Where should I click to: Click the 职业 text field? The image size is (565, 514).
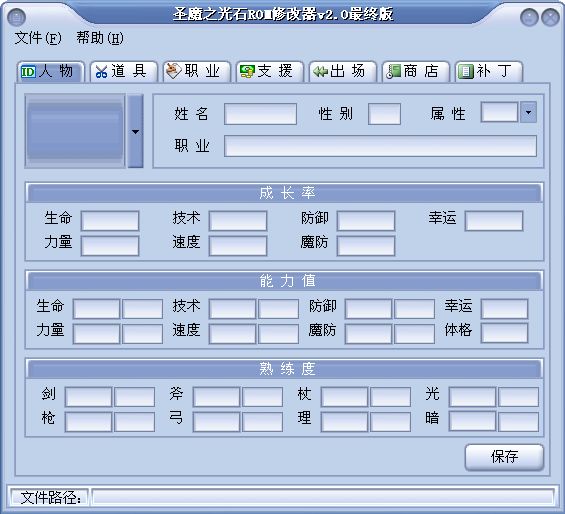[381, 146]
